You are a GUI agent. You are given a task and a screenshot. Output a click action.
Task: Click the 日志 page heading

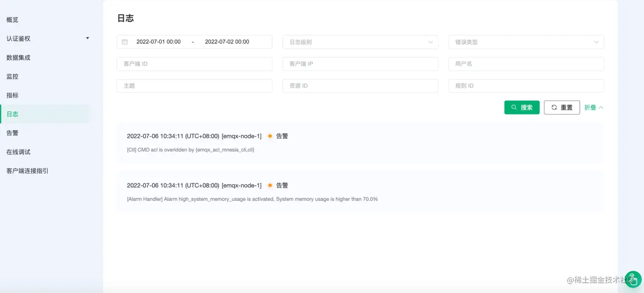tap(125, 18)
